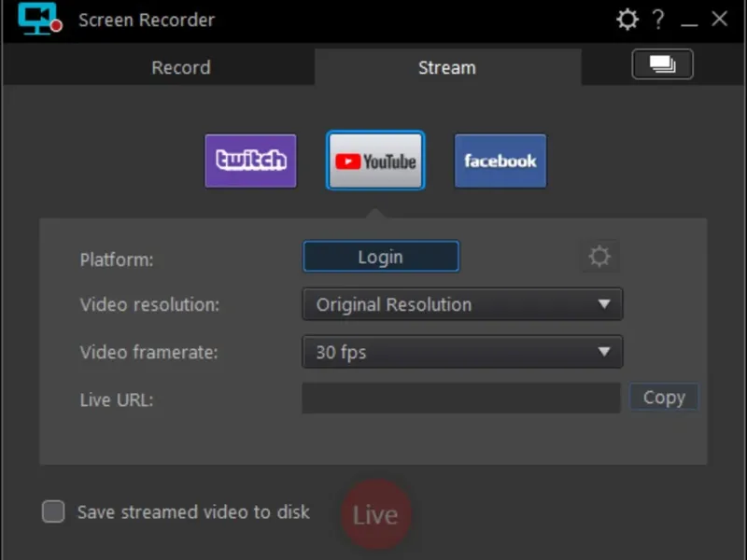Open help question mark icon

coord(658,20)
